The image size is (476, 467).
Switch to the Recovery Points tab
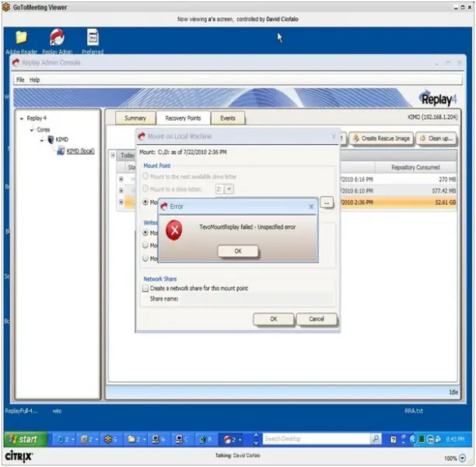click(x=183, y=118)
